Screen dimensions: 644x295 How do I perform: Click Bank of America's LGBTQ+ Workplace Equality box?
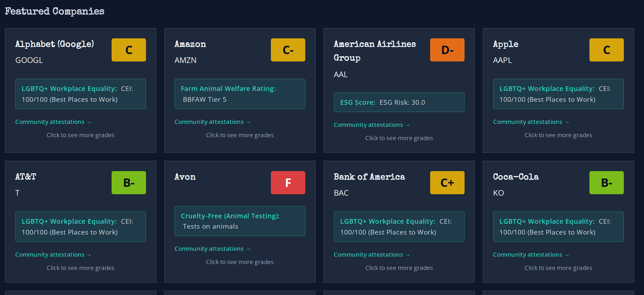[399, 226]
